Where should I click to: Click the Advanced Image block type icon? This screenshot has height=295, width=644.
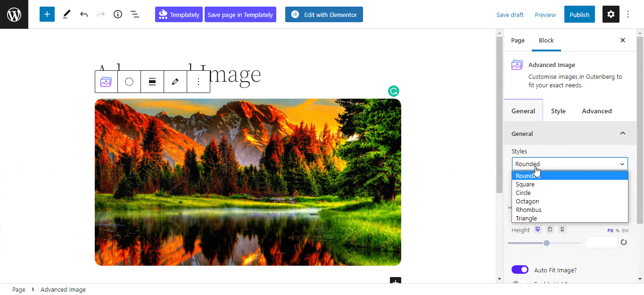click(x=106, y=82)
